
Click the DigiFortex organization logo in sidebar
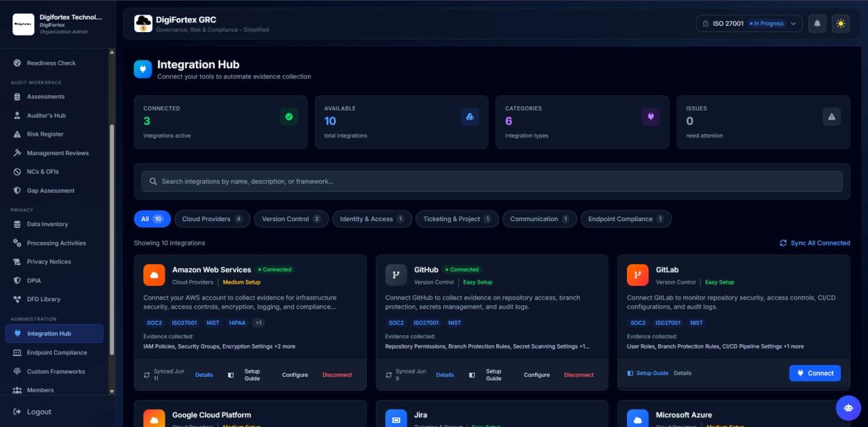(x=23, y=24)
